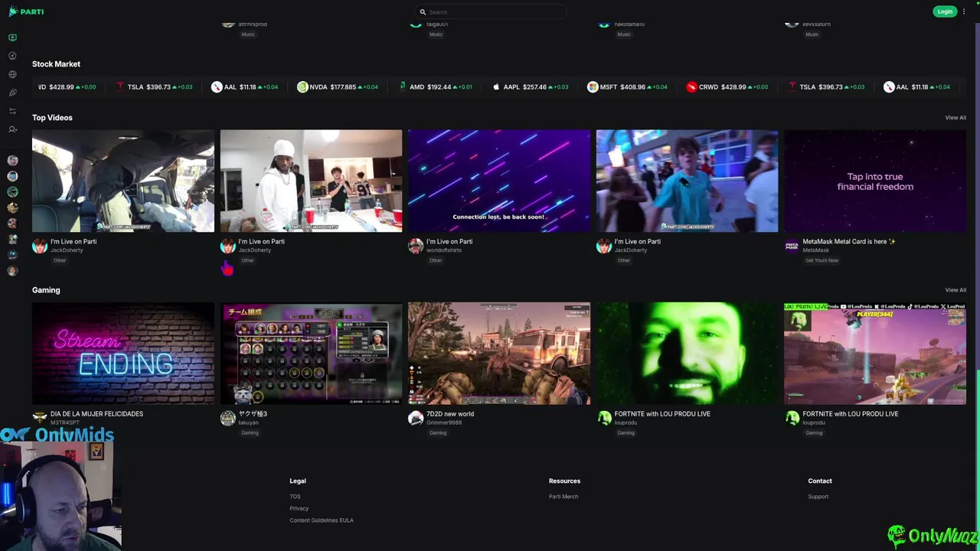Click 'Gaming' tag under takuyan
Image resolution: width=980 pixels, height=551 pixels.
coord(250,433)
